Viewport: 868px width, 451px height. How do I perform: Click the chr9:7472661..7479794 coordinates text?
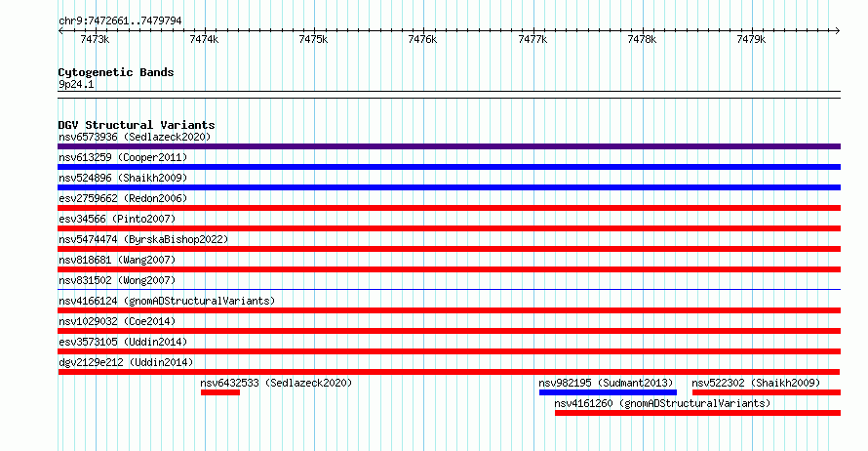(x=120, y=20)
